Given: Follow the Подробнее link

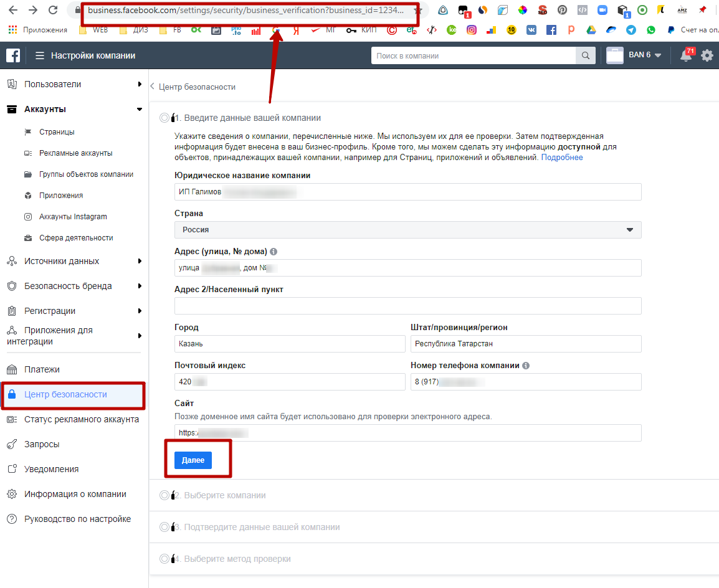Looking at the screenshot, I should (x=562, y=158).
